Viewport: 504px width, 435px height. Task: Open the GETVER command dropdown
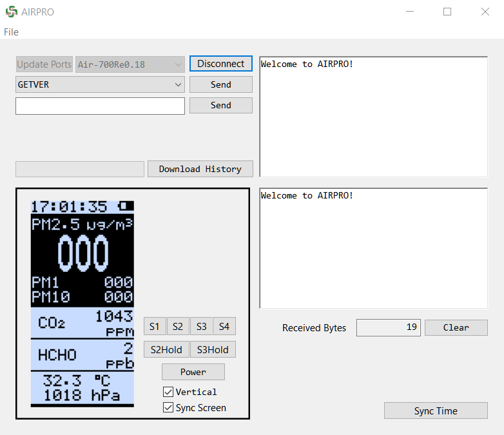pos(100,84)
